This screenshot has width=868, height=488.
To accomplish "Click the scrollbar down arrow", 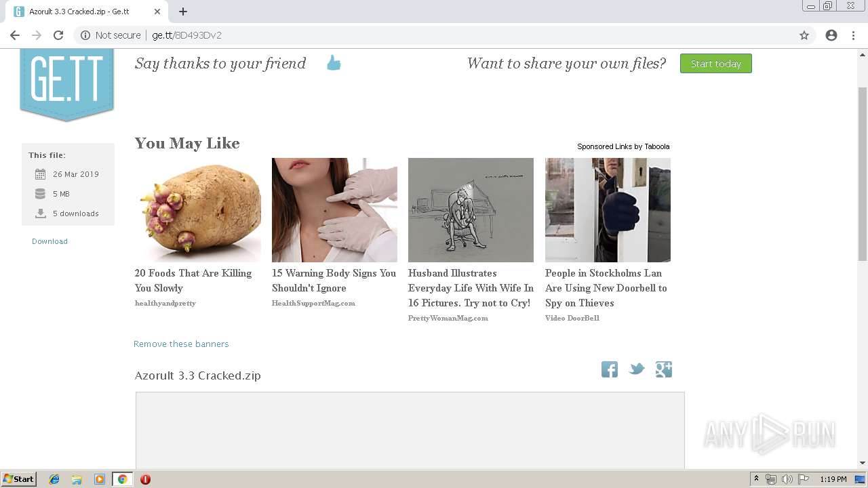I will (863, 463).
